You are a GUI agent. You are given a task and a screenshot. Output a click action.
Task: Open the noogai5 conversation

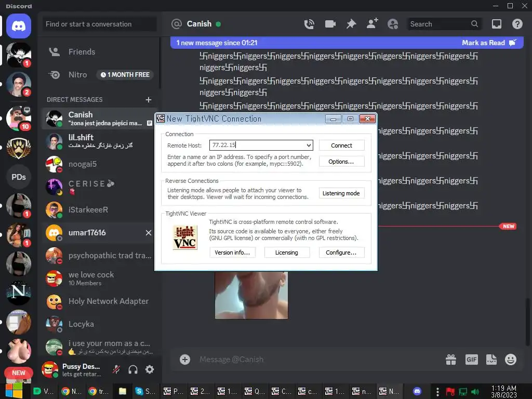(98, 164)
